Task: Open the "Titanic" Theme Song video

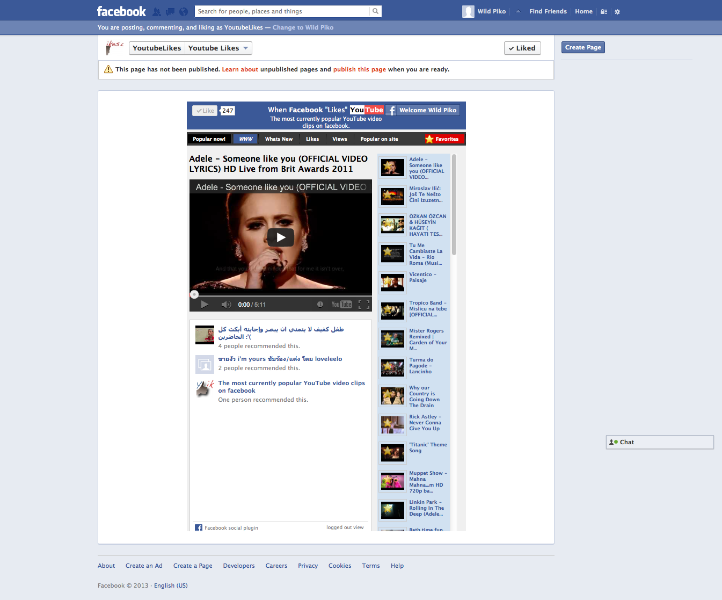Action: (x=413, y=453)
